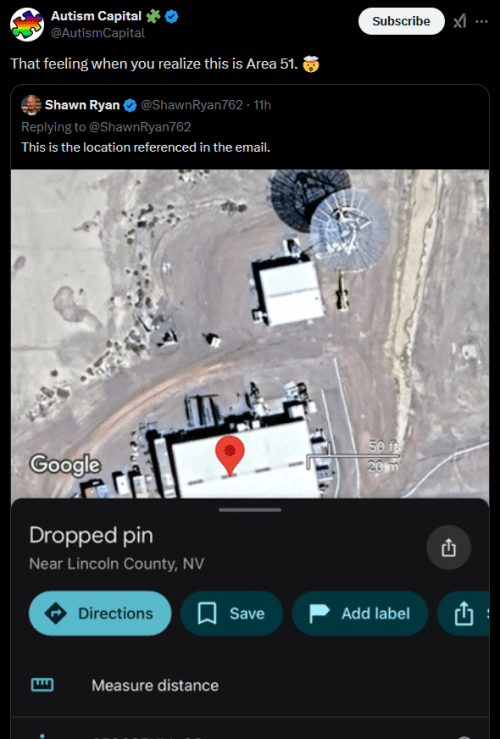
Task: Tap the round share icon button
Action: click(448, 548)
